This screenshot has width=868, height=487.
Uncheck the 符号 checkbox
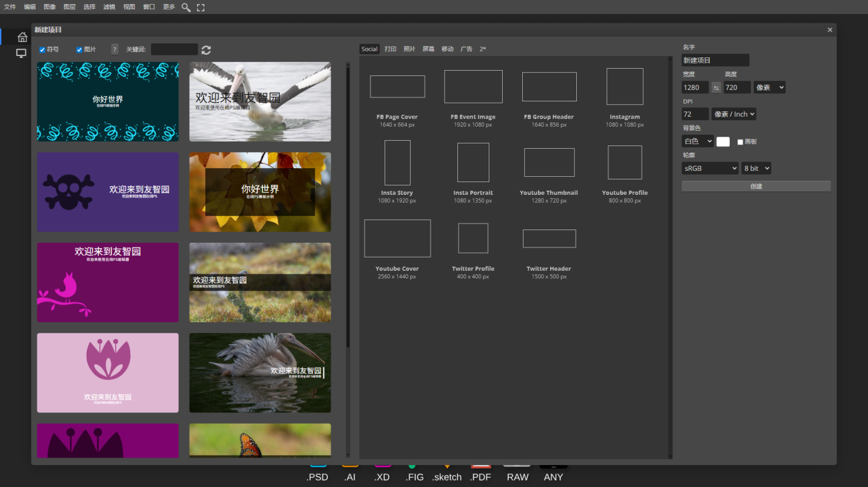tap(42, 50)
